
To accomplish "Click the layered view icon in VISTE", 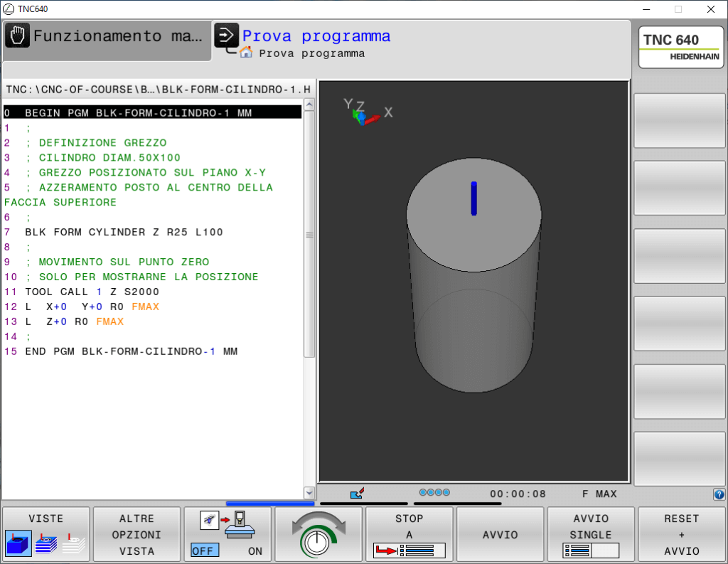I will coord(46,543).
